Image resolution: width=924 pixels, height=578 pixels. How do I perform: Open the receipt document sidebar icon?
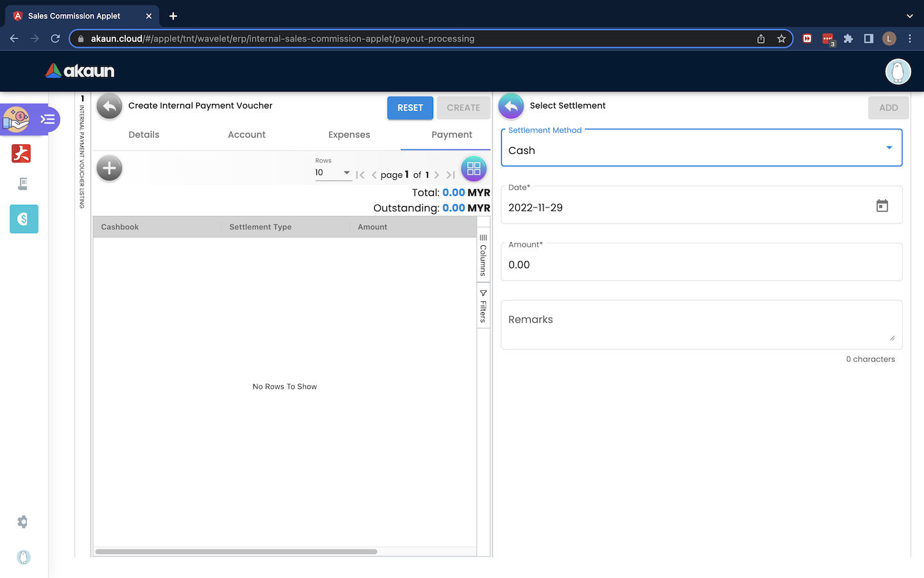pyautogui.click(x=23, y=185)
